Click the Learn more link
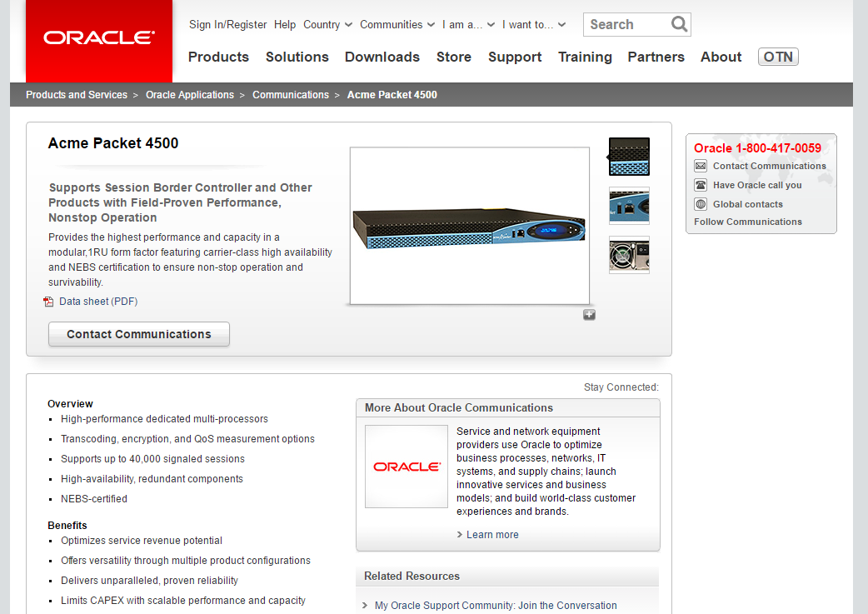 (492, 535)
